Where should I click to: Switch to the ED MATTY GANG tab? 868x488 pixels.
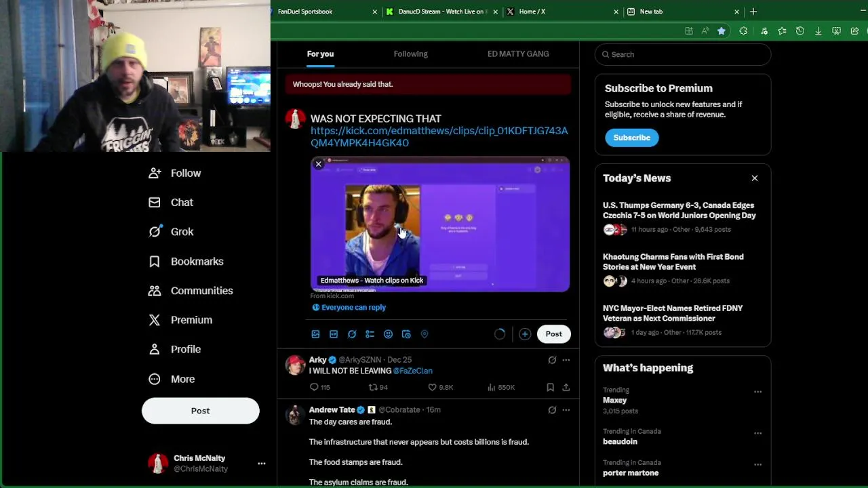[x=518, y=54]
